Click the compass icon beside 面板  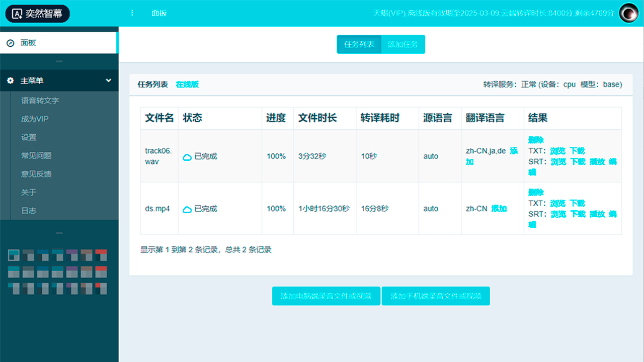(10, 43)
